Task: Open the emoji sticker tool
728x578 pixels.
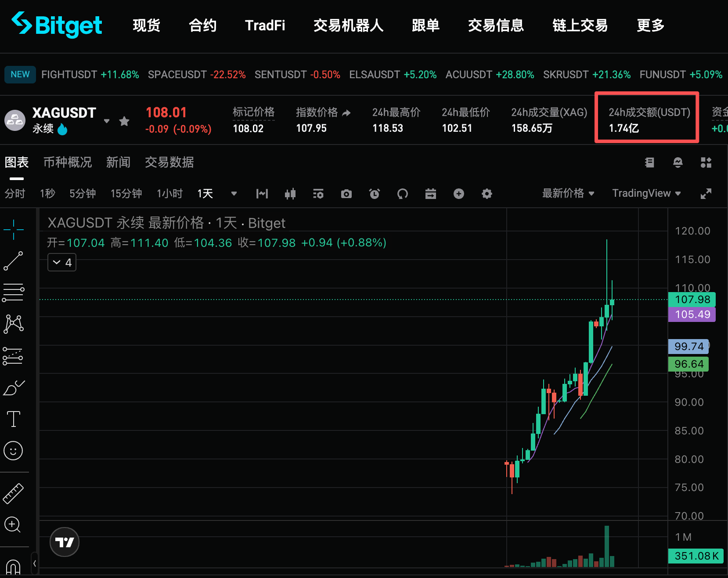Action: click(13, 450)
